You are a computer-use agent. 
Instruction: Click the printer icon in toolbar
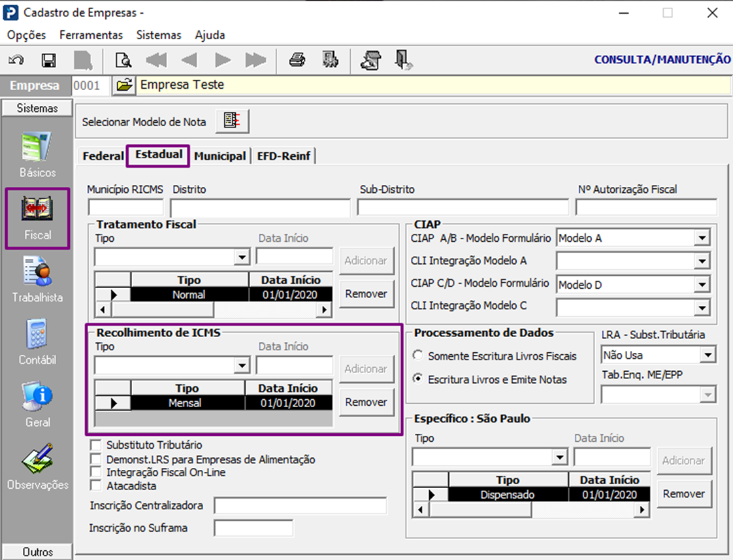[x=297, y=60]
